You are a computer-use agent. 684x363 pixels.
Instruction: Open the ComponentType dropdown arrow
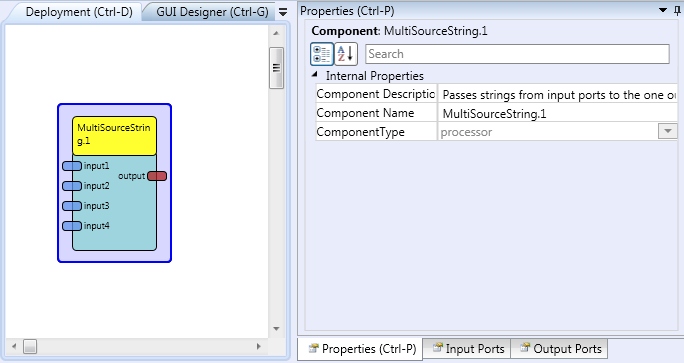667,131
